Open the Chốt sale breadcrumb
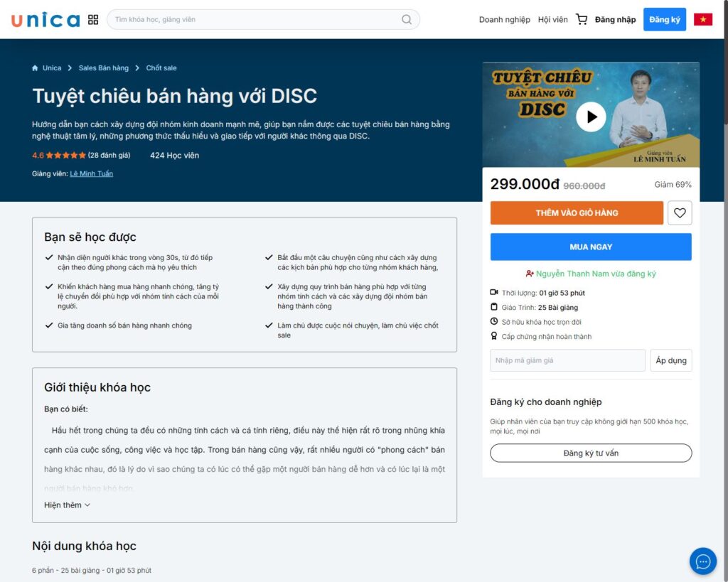 (x=161, y=68)
